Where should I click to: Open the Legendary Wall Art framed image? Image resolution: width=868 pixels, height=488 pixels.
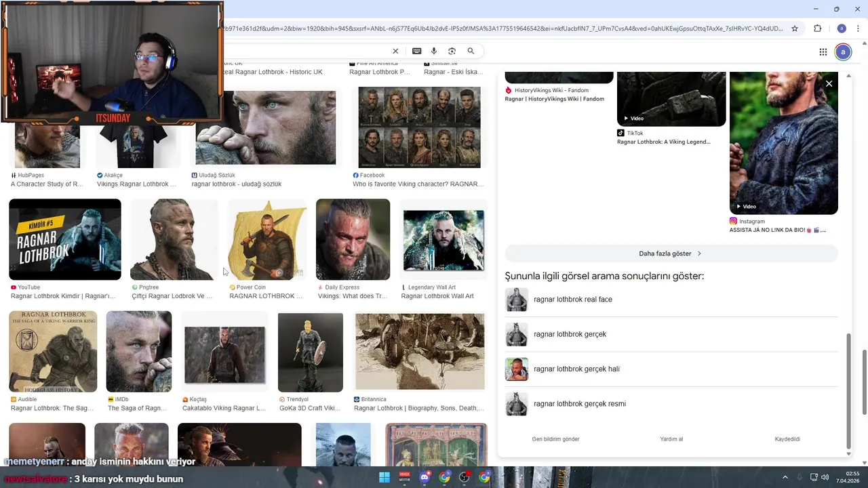pyautogui.click(x=443, y=239)
